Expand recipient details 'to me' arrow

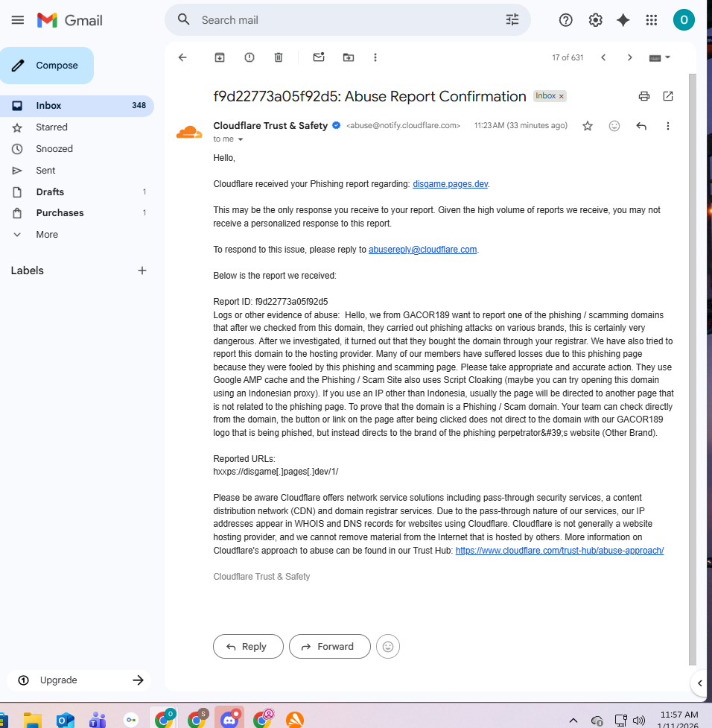pos(241,139)
